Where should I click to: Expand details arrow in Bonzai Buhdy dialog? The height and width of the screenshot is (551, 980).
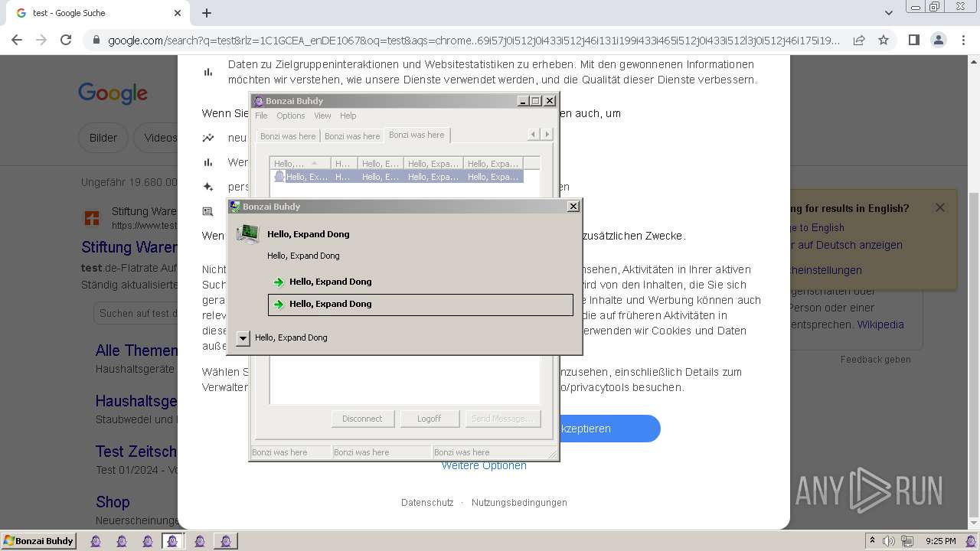pyautogui.click(x=243, y=337)
